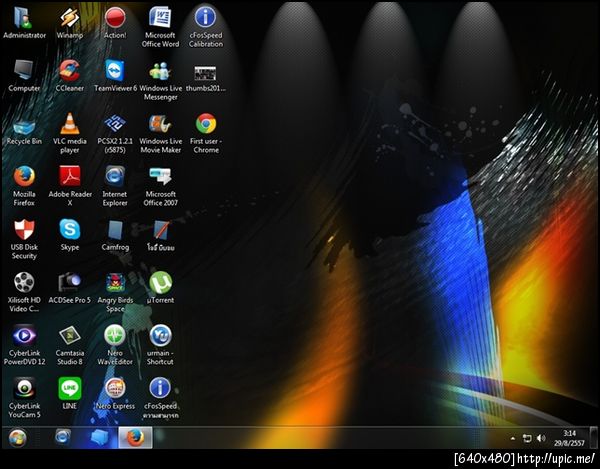Screen dimensions: 600x469
Task: Open the Windows Start menu
Action: [x=17, y=438]
